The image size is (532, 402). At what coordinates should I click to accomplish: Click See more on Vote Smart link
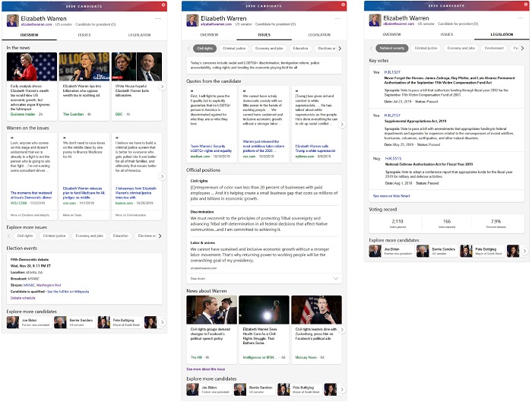click(x=391, y=196)
